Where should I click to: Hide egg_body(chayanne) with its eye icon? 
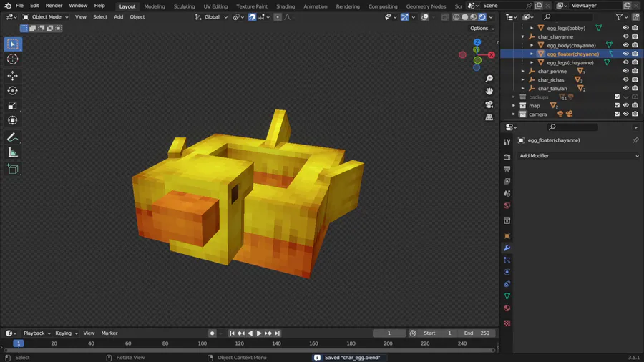tap(625, 45)
